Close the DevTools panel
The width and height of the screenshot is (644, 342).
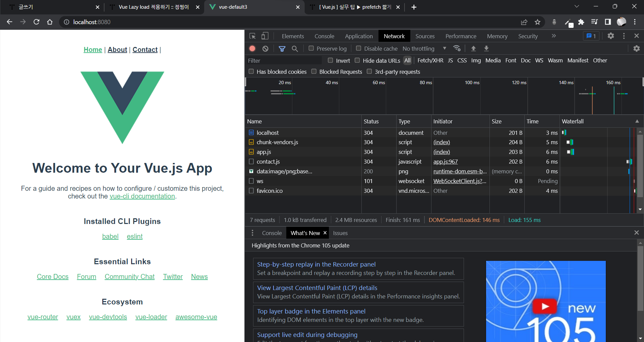pyautogui.click(x=636, y=36)
